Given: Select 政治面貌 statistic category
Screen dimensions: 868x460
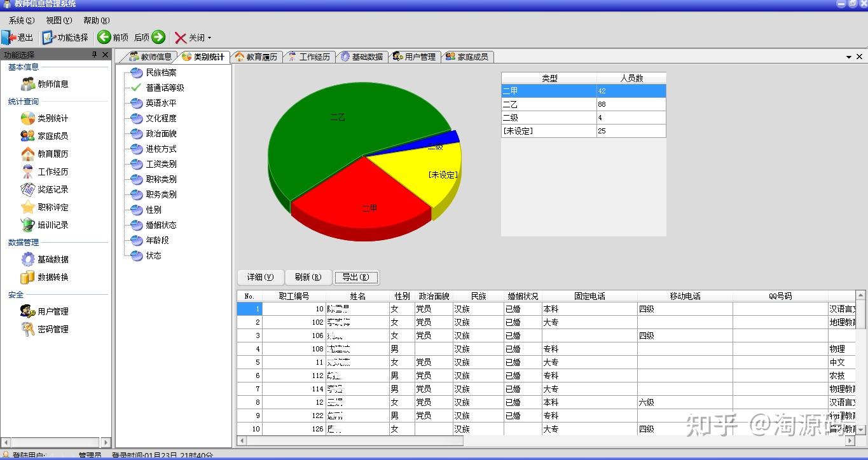Looking at the screenshot, I should 161,133.
